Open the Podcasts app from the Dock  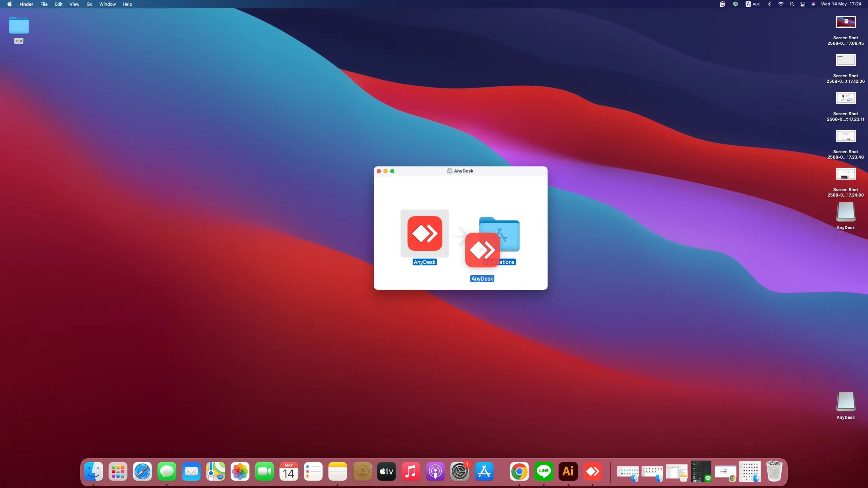(x=435, y=471)
